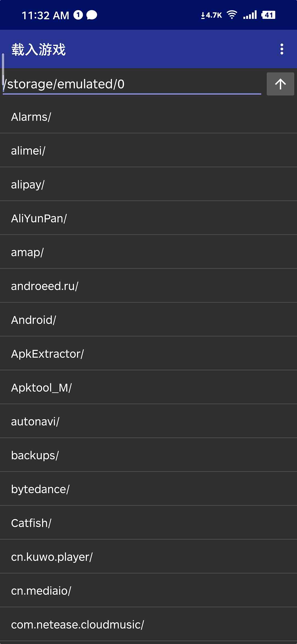This screenshot has height=644, width=297.
Task: Open the three-dot overflow menu
Action: (x=282, y=49)
